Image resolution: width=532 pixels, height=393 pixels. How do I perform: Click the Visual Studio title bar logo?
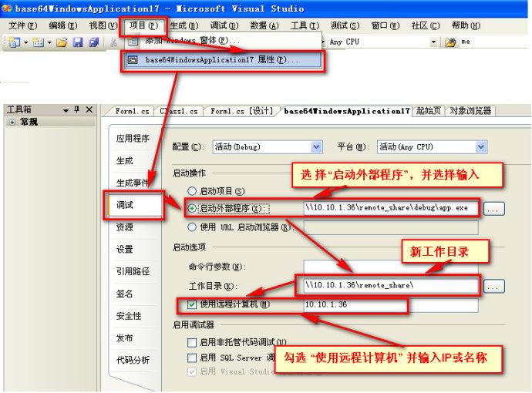tap(7, 8)
